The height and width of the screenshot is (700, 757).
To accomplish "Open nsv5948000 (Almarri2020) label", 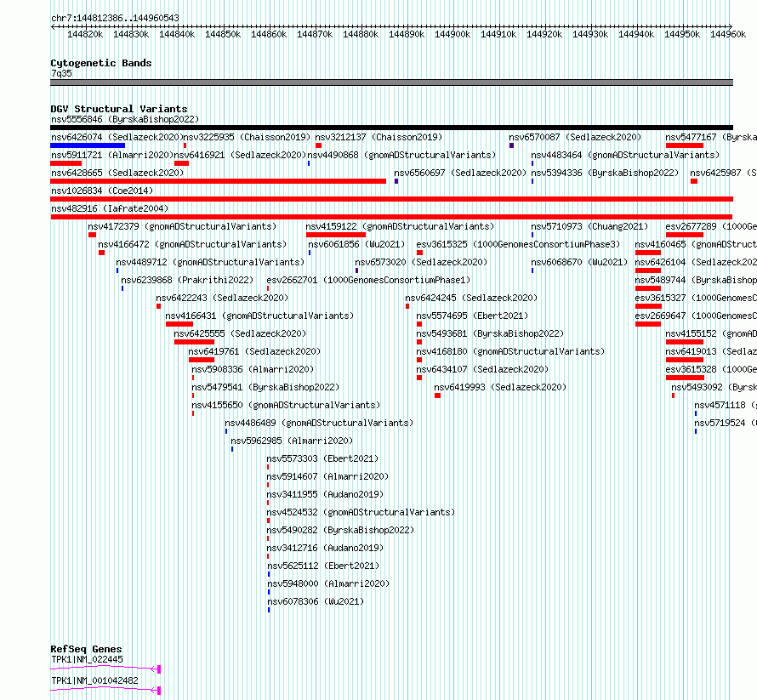I will click(328, 583).
